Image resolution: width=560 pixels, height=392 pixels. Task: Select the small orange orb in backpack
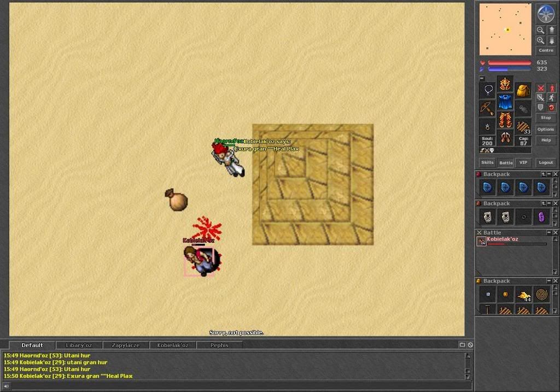click(506, 294)
